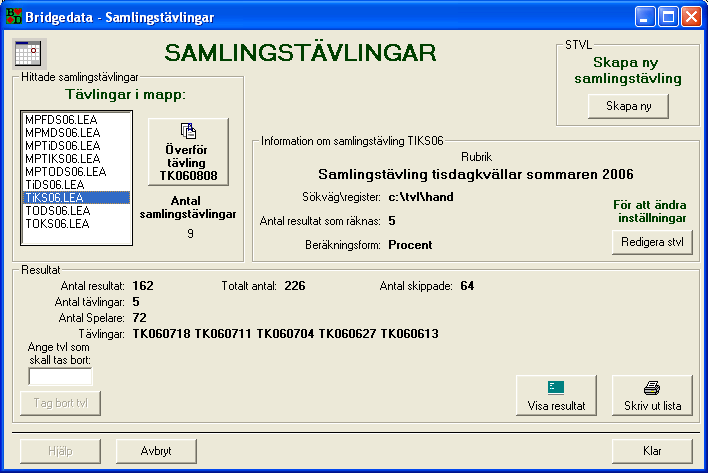
Task: Click Redigera stvl to edit settings
Action: [x=651, y=242]
